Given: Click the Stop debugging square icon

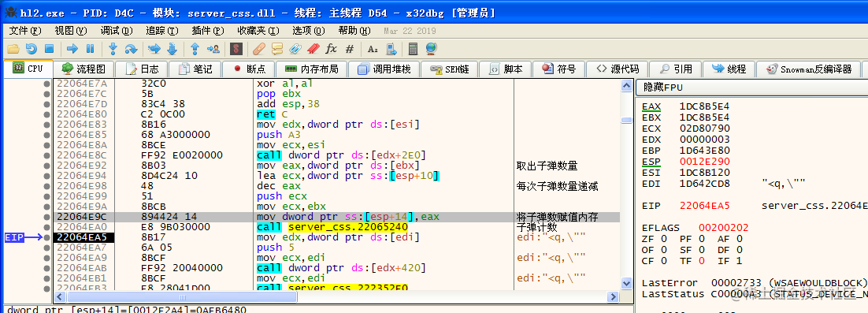Looking at the screenshot, I should 49,49.
